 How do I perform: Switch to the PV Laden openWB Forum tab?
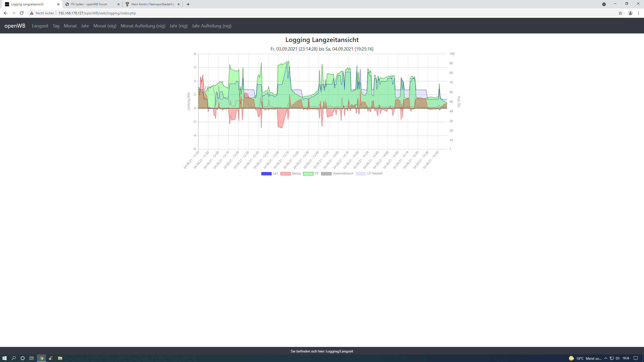tap(89, 4)
